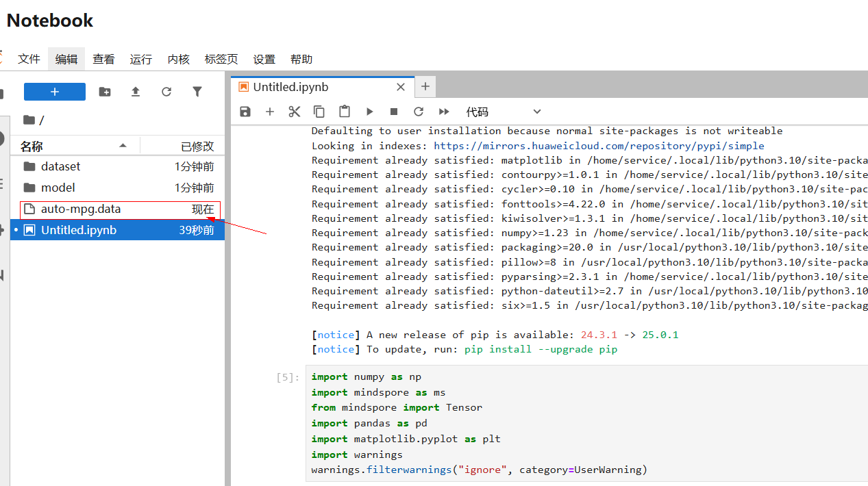Paste cell from clipboard

tap(345, 112)
